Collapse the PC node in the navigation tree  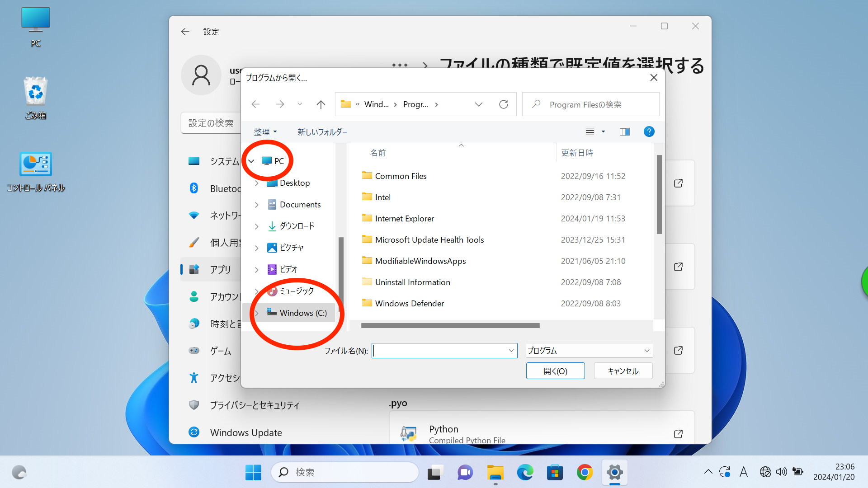point(251,160)
